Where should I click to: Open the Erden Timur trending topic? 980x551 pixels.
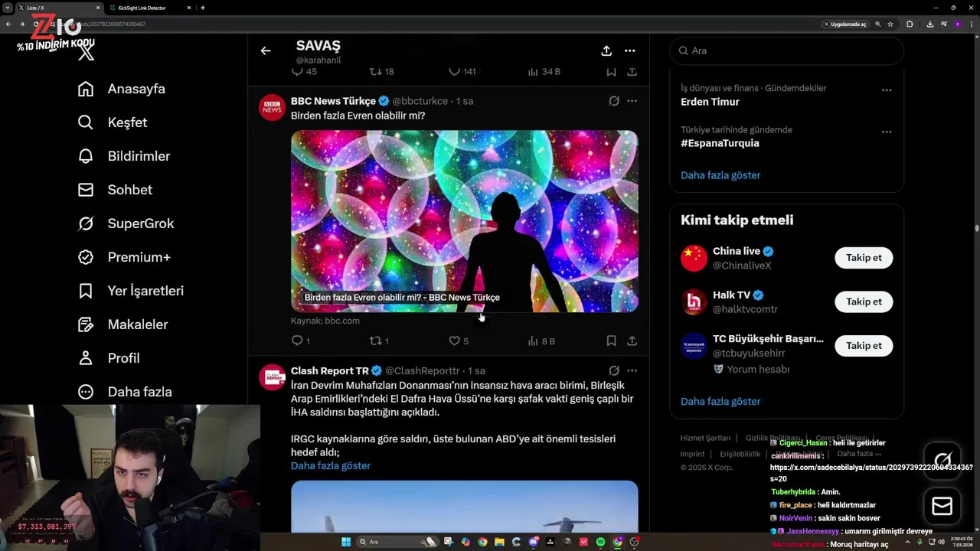710,102
